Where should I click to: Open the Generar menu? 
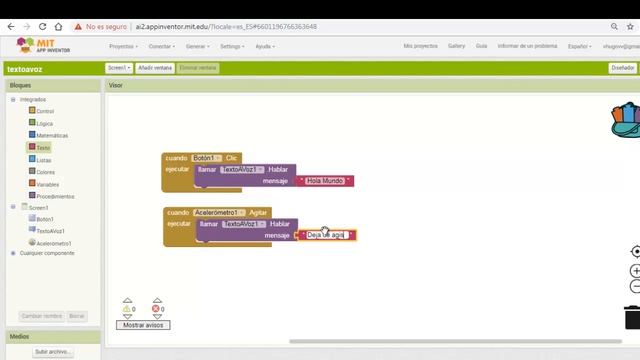click(x=198, y=46)
